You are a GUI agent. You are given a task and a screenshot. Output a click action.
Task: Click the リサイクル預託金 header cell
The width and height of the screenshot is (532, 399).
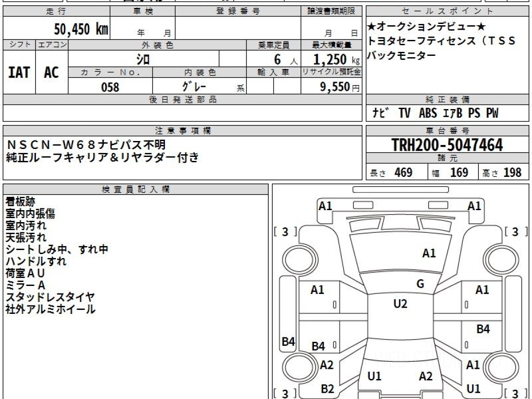click(331, 72)
